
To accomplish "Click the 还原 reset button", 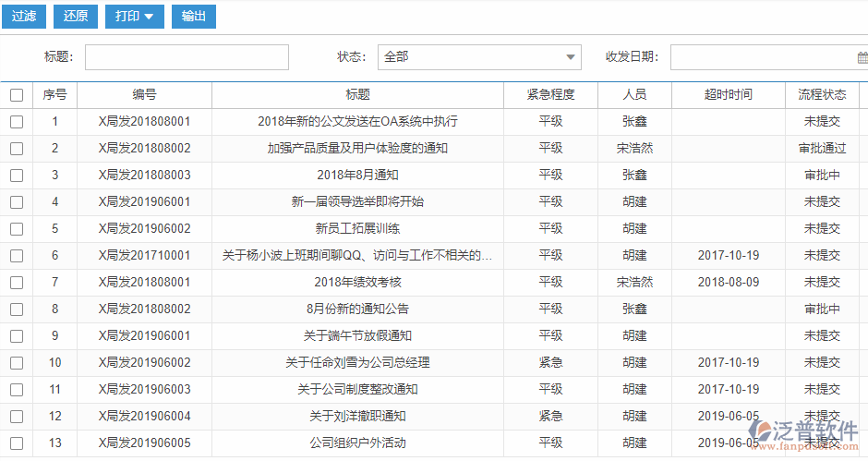I will [x=78, y=17].
